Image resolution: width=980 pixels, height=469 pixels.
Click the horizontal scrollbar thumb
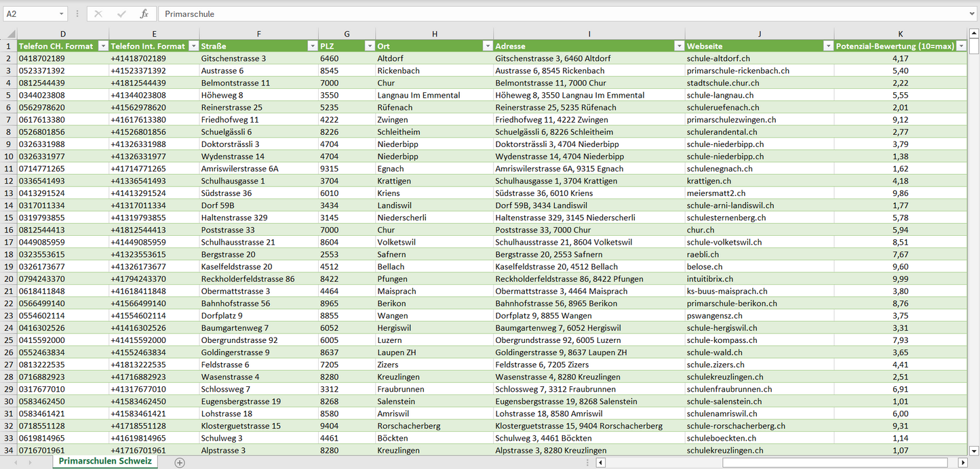point(836,462)
